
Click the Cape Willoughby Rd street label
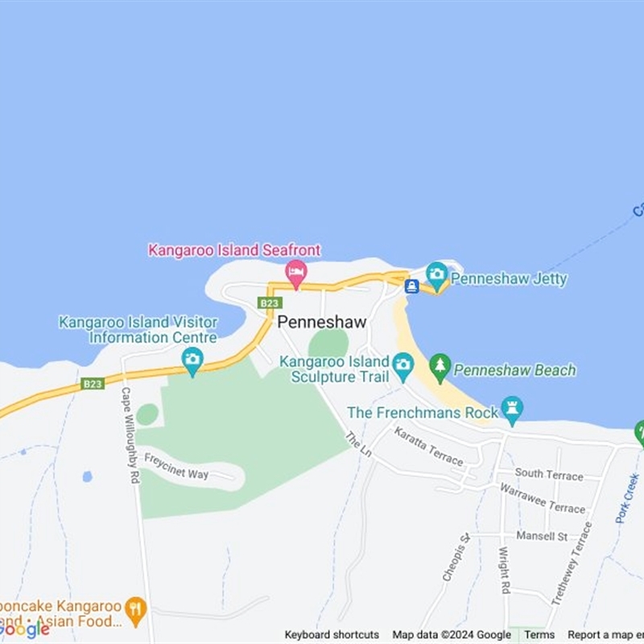point(130,436)
